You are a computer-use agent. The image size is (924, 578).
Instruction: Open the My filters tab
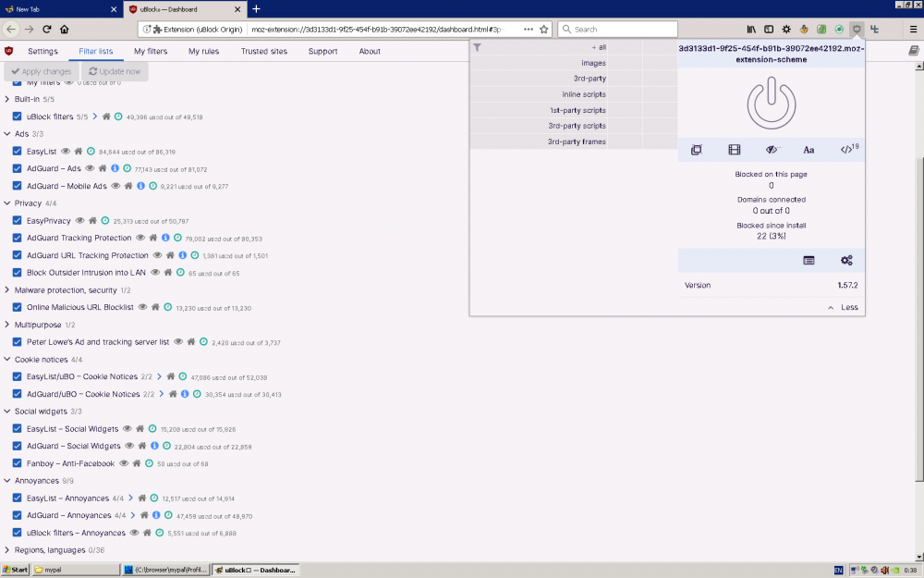pos(150,52)
